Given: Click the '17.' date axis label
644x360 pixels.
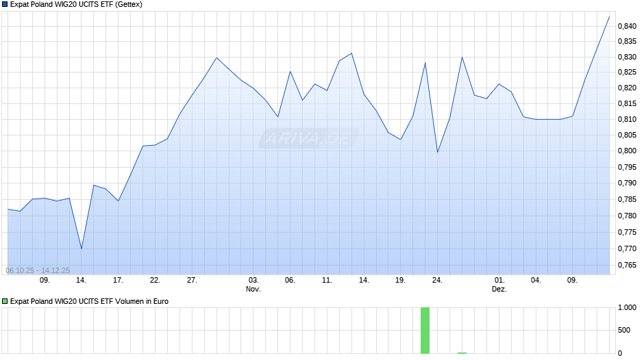Looking at the screenshot, I should coord(118,281).
